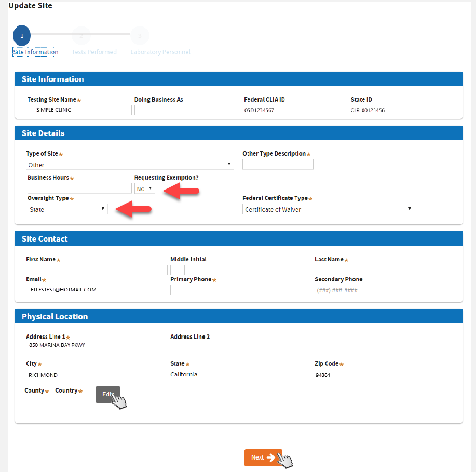
Task: Click the Testing Site Name field
Action: pos(79,110)
